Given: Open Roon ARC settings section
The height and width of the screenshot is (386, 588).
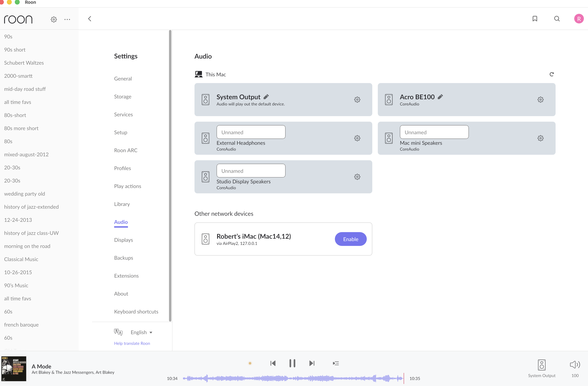Looking at the screenshot, I should pyautogui.click(x=126, y=150).
